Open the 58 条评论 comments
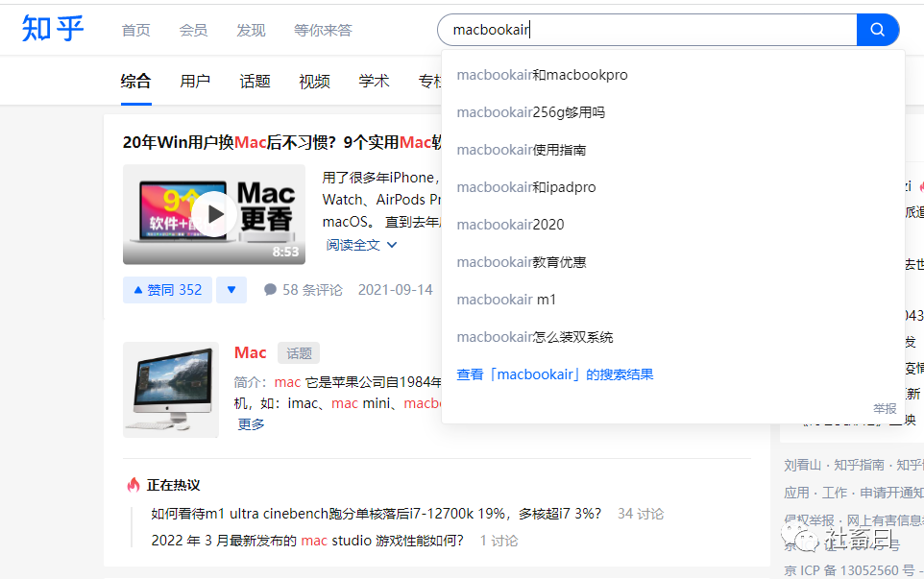924x579 pixels. click(x=304, y=290)
